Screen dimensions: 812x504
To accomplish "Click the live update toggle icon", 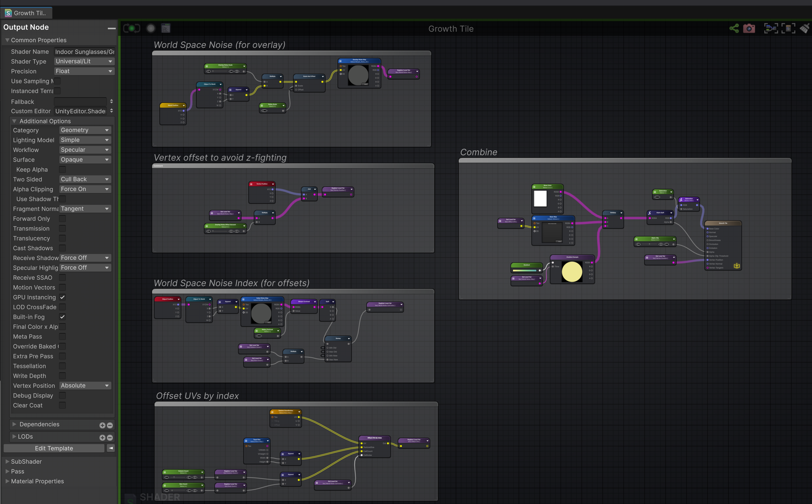I will 132,28.
